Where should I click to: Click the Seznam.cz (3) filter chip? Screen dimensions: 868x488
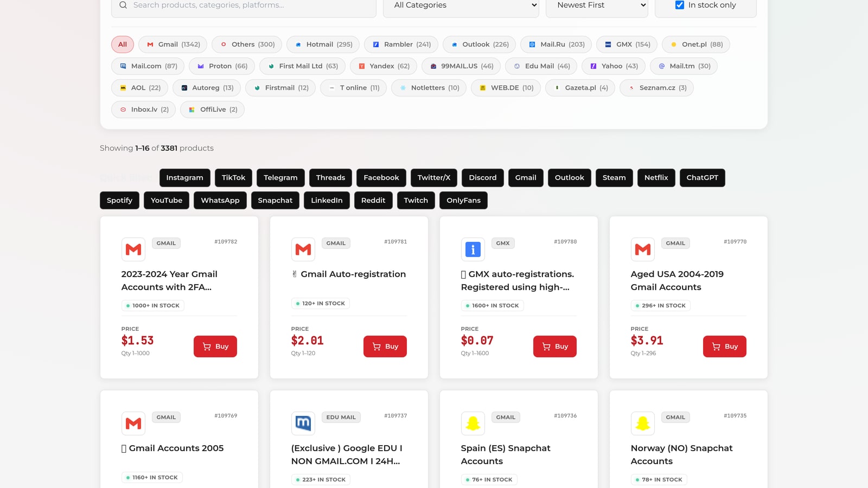click(x=657, y=88)
